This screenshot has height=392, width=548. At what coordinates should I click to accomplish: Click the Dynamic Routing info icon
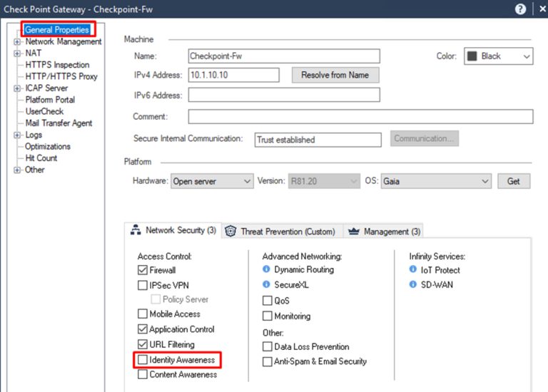(266, 269)
